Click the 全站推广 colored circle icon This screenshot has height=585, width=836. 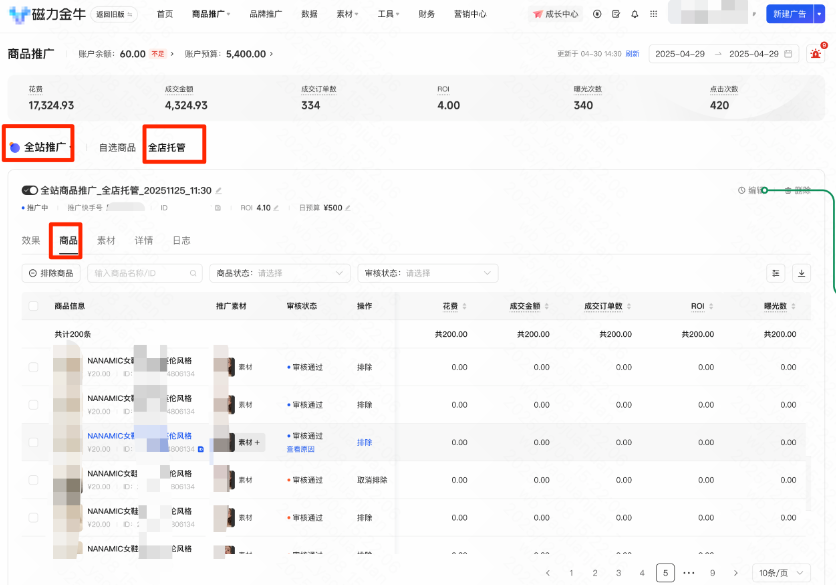[15, 148]
